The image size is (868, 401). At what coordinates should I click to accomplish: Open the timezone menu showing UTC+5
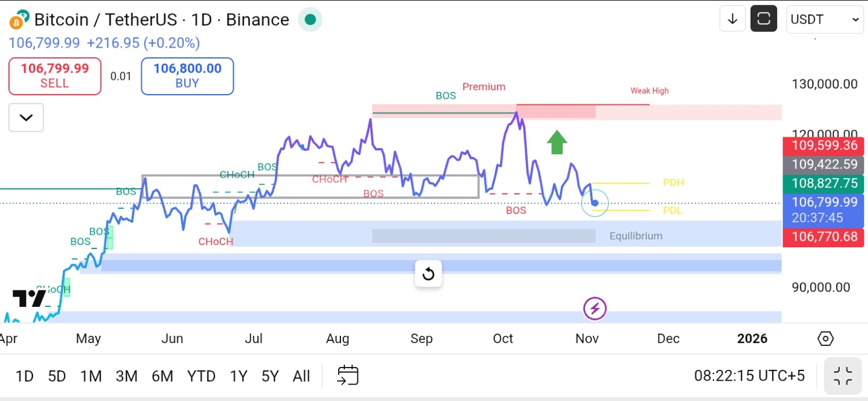pyautogui.click(x=749, y=375)
